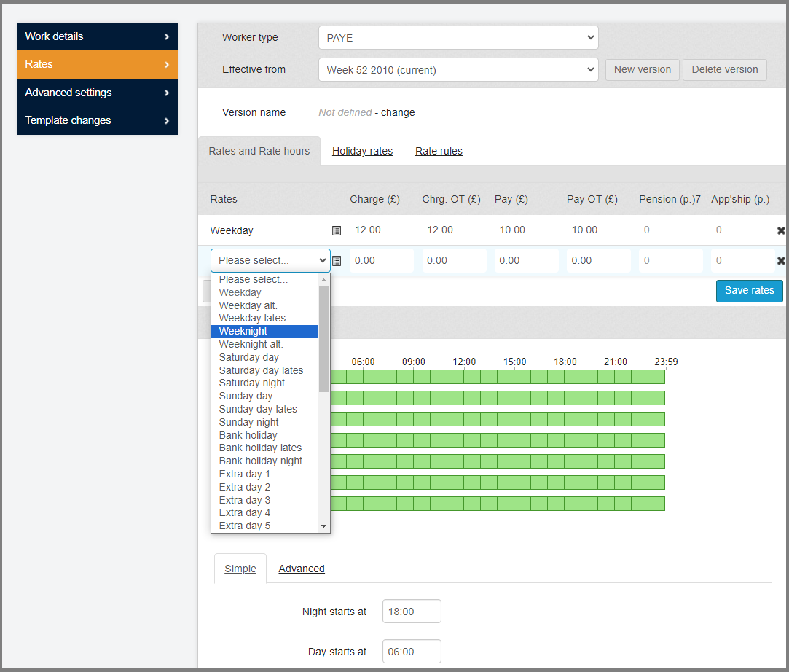Click calculator icon beside Please select dropdown
Screen dimensions: 789x672
(x=337, y=261)
